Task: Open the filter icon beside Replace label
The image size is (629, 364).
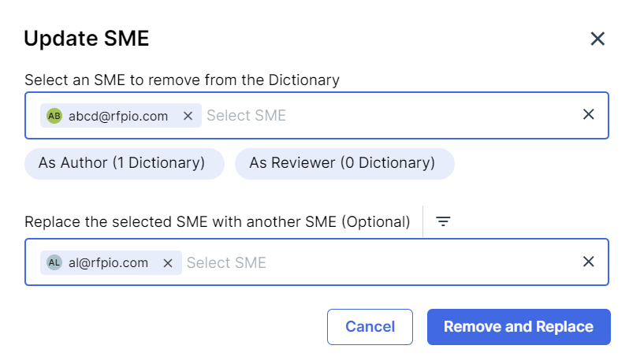Action: pyautogui.click(x=443, y=221)
